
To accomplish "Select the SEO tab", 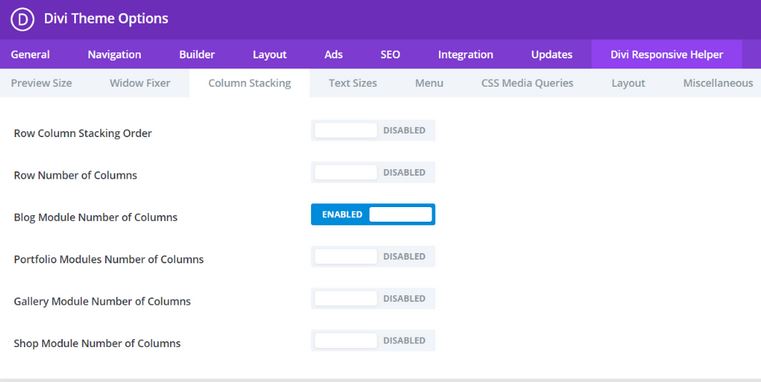I will 390,54.
